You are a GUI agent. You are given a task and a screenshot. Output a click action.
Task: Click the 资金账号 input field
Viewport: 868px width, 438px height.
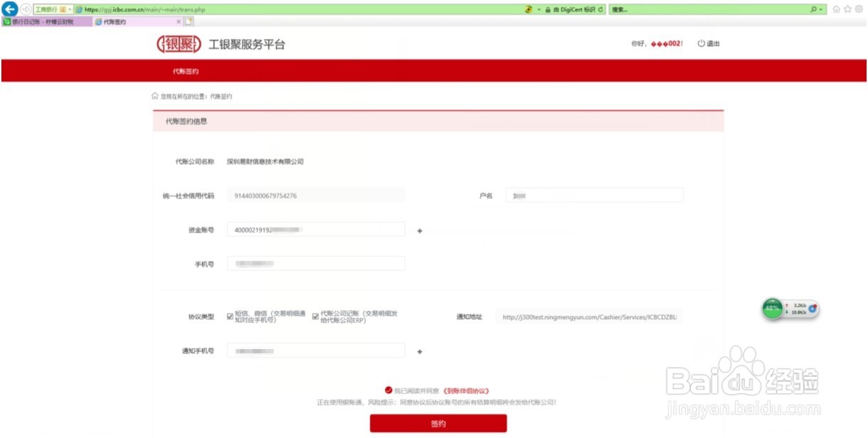(x=316, y=229)
